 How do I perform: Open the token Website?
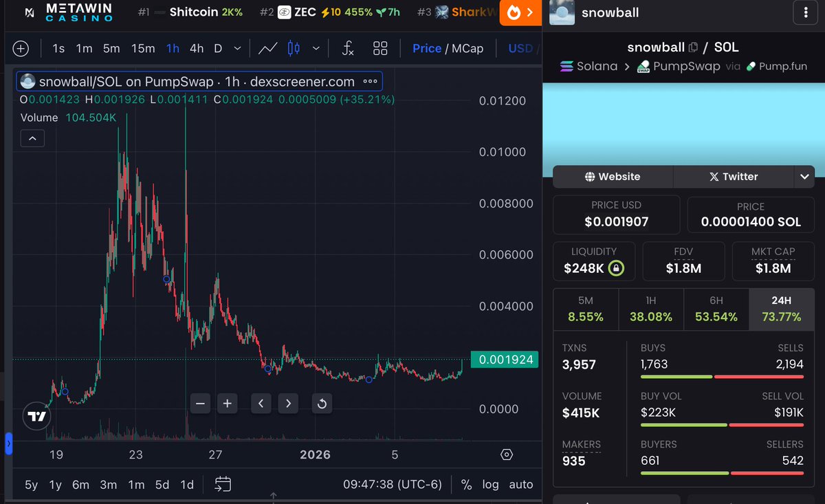point(613,177)
